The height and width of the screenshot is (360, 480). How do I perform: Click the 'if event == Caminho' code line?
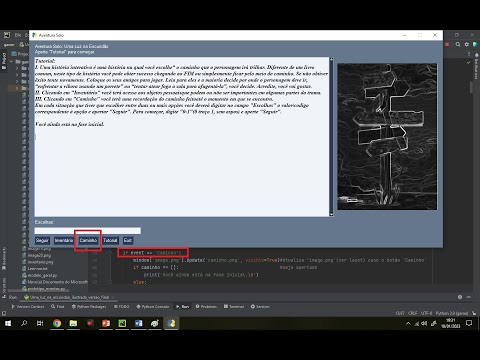tap(152, 253)
